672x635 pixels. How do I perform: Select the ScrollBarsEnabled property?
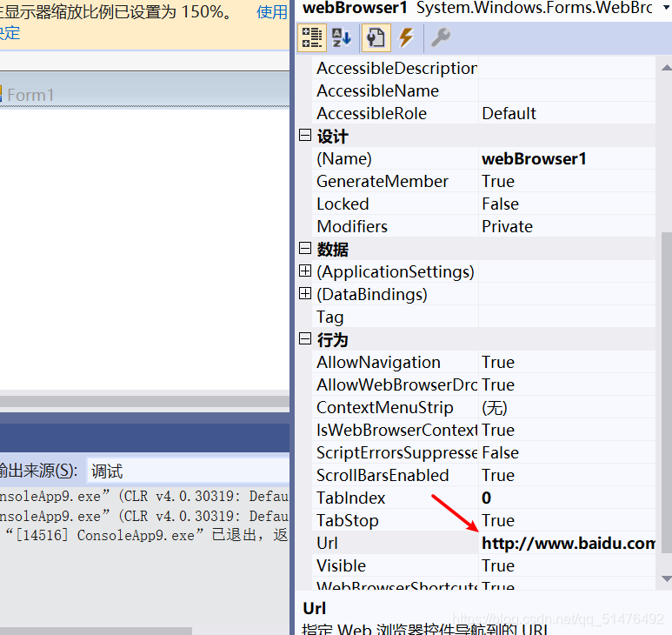(484, 475)
